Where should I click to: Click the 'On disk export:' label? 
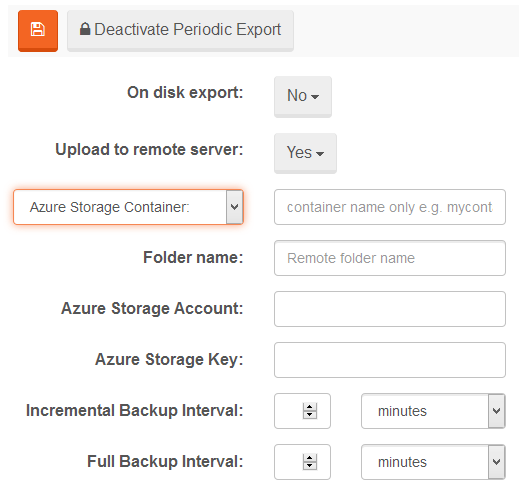pyautogui.click(x=185, y=92)
